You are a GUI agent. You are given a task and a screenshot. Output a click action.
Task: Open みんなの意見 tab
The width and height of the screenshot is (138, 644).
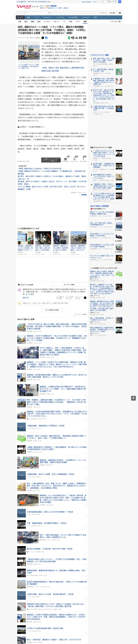(73, 17)
